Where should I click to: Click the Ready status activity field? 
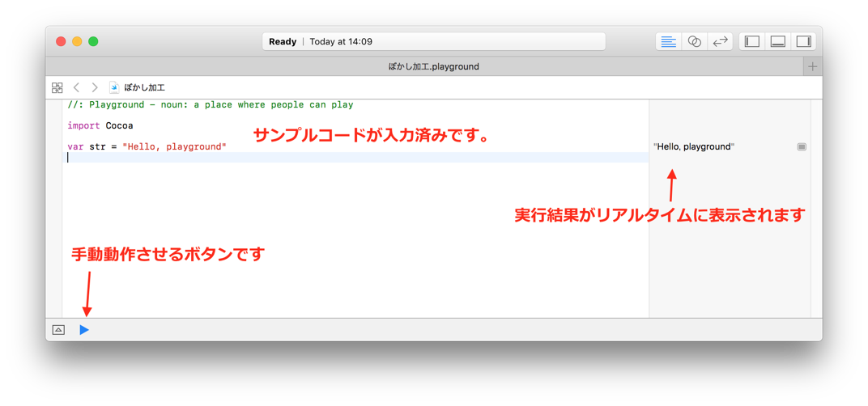433,41
